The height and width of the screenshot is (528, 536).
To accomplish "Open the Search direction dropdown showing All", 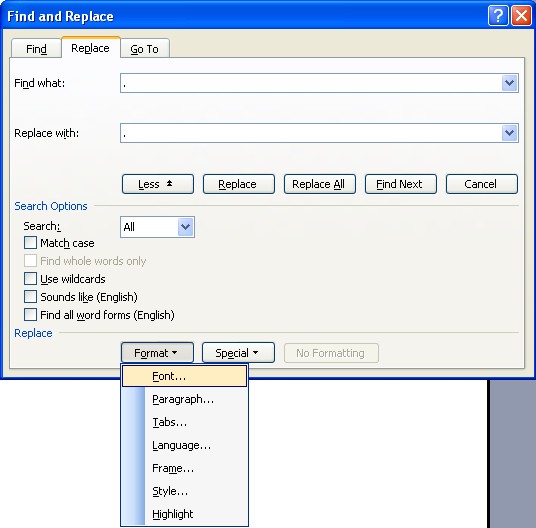I will [x=157, y=227].
